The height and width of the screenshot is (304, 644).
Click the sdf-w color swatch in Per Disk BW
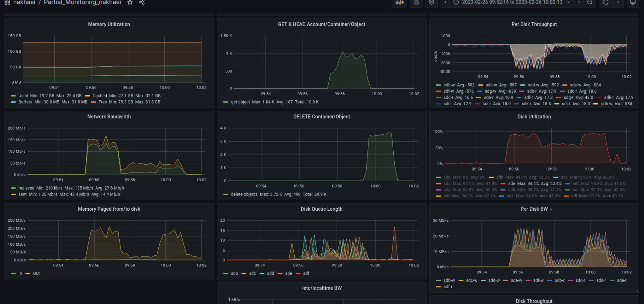(528, 280)
